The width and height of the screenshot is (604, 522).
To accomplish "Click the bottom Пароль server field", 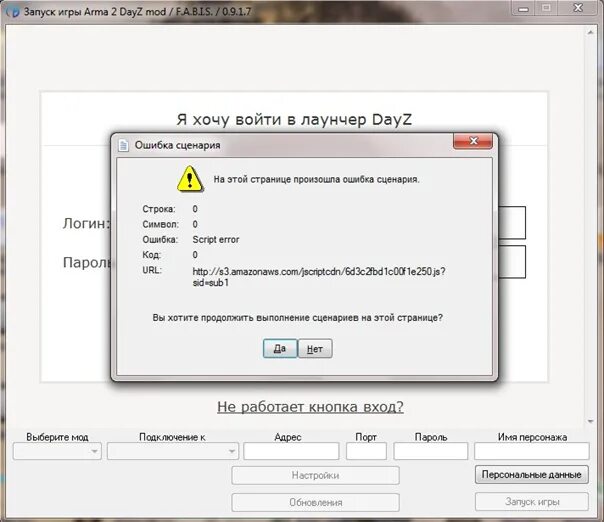I will coord(431,451).
